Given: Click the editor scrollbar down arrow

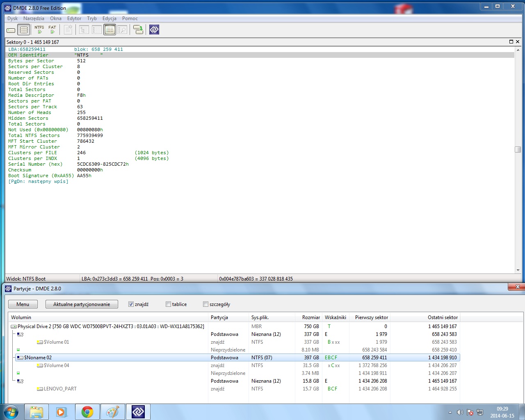Looking at the screenshot, I should [x=518, y=270].
